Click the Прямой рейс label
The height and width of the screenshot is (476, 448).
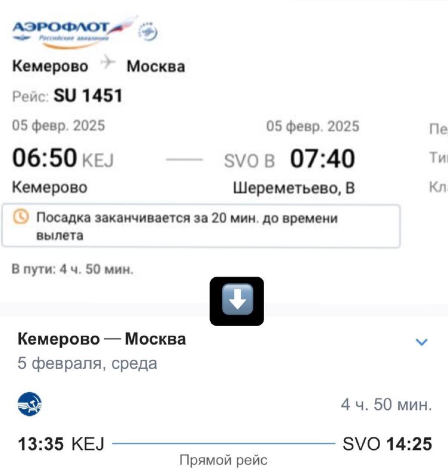224,460
